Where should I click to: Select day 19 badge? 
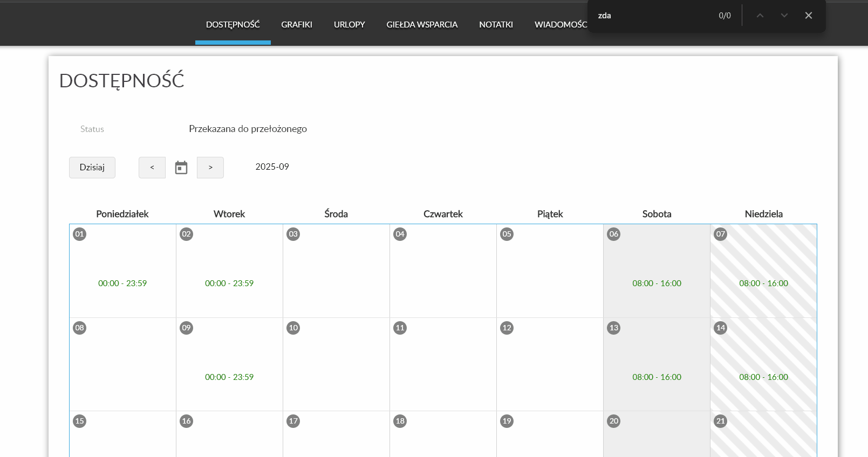[x=507, y=421]
